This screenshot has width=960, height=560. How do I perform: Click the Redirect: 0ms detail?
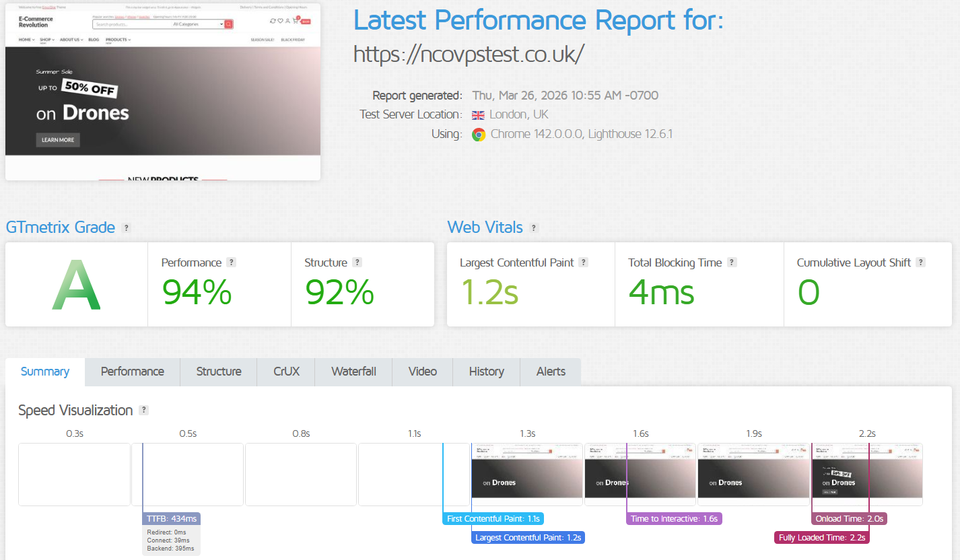(x=166, y=532)
